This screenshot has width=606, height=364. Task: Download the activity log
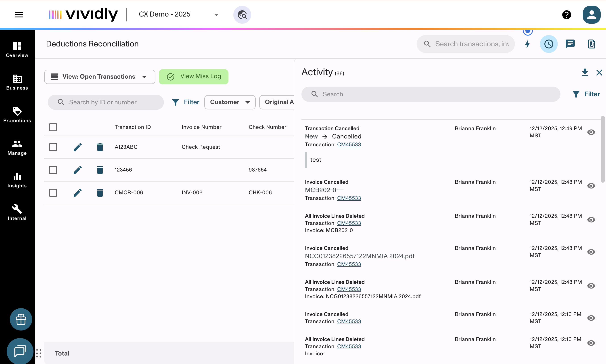[x=585, y=73]
